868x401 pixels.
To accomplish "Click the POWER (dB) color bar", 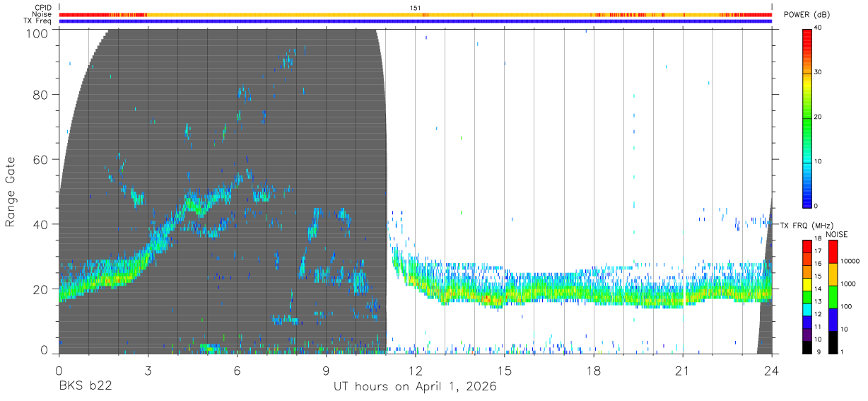I will coord(807,117).
